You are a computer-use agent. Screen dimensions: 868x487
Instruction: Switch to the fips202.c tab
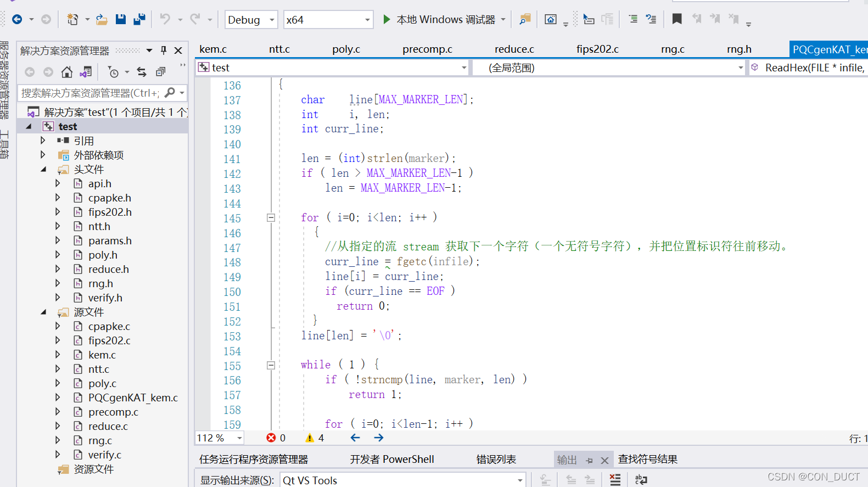coord(597,49)
